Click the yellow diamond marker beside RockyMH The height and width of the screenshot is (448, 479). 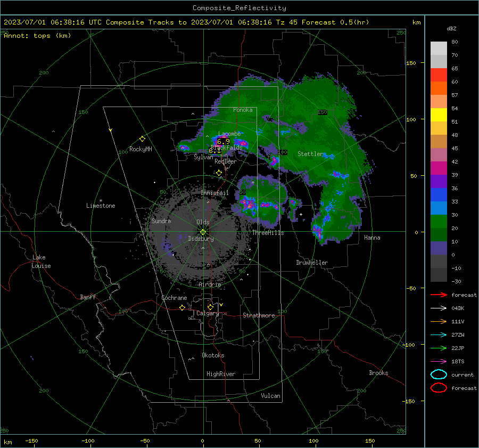click(142, 139)
